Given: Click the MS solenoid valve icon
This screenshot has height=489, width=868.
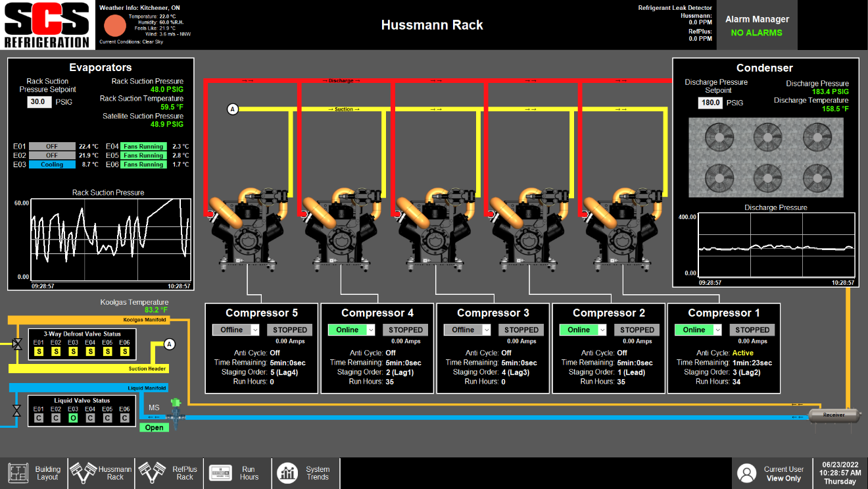Looking at the screenshot, I should 175,411.
